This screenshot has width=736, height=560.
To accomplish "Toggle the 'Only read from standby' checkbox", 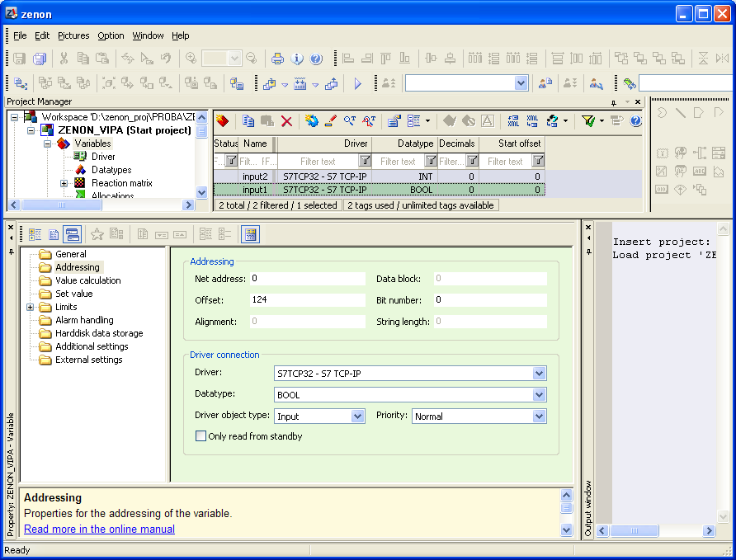I will 201,436.
